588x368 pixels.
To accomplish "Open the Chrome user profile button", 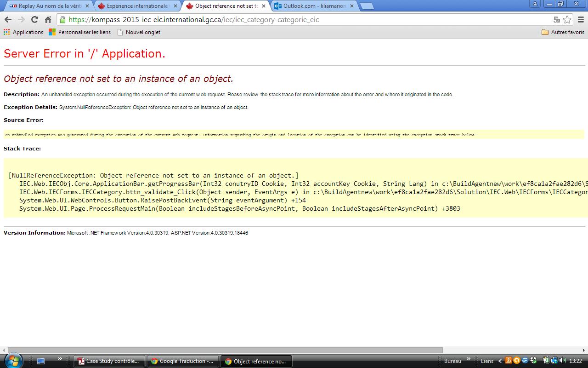I will (535, 4).
